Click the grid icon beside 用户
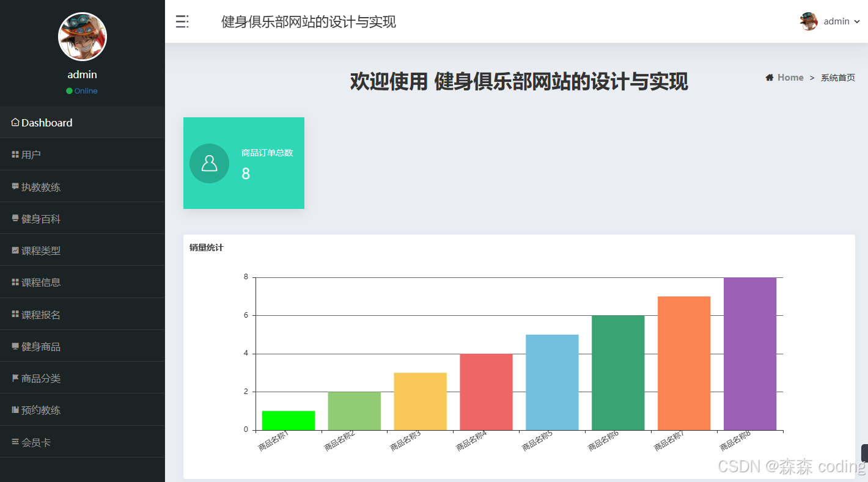868x482 pixels. point(15,155)
